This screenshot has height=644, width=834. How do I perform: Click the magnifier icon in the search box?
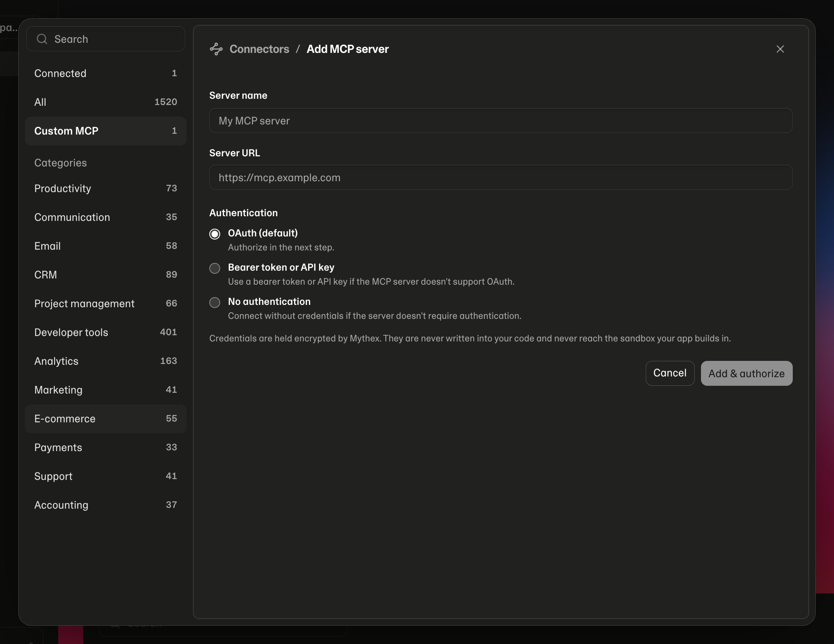pos(42,39)
